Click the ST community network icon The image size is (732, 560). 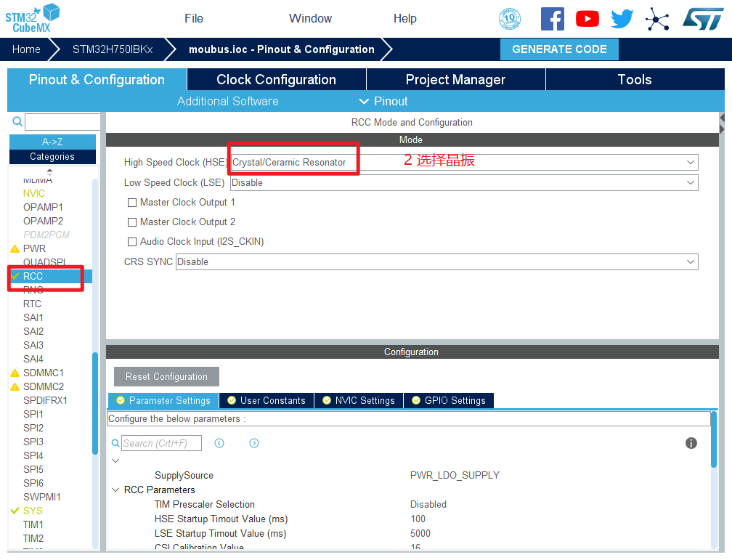click(x=657, y=19)
